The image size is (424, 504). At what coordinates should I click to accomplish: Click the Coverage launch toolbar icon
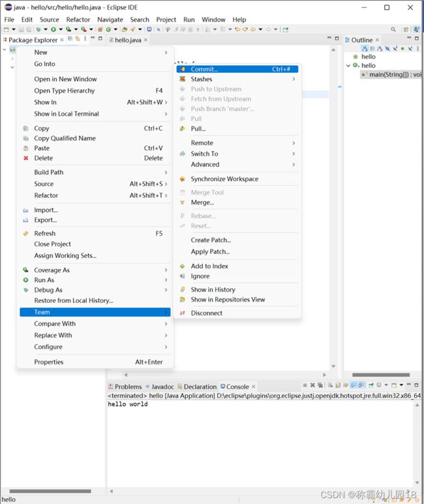point(68,29)
